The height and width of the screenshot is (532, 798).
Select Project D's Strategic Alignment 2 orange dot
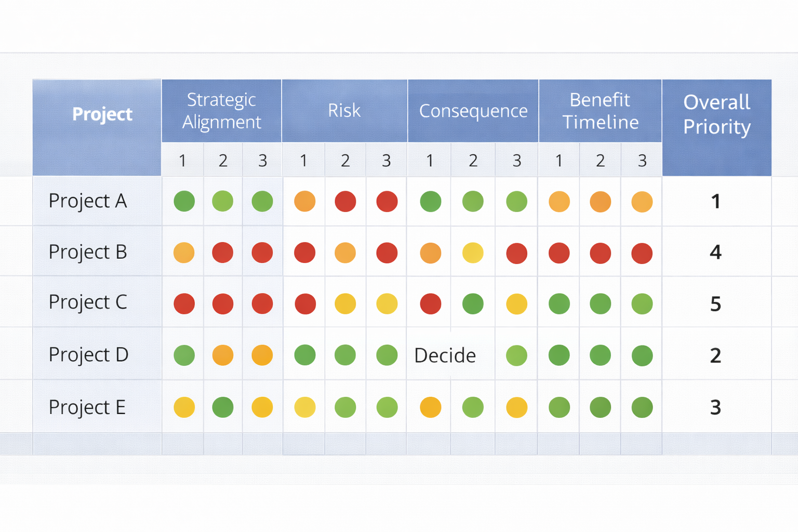[223, 355]
